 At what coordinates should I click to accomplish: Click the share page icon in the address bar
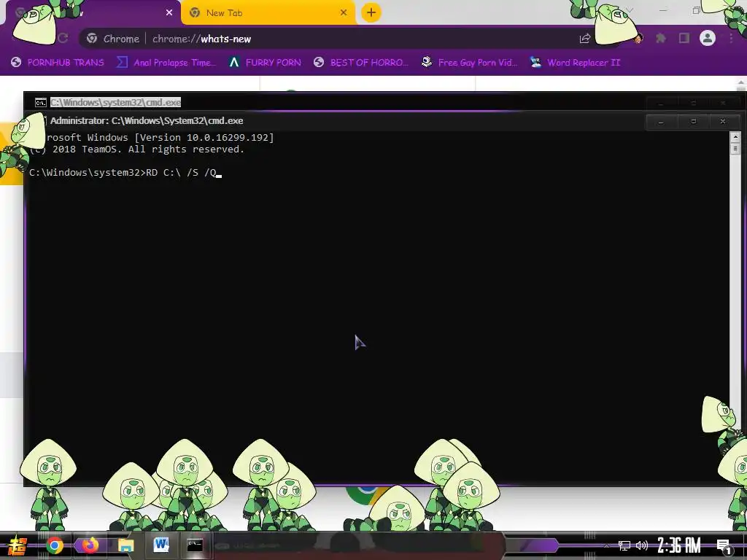click(x=585, y=39)
